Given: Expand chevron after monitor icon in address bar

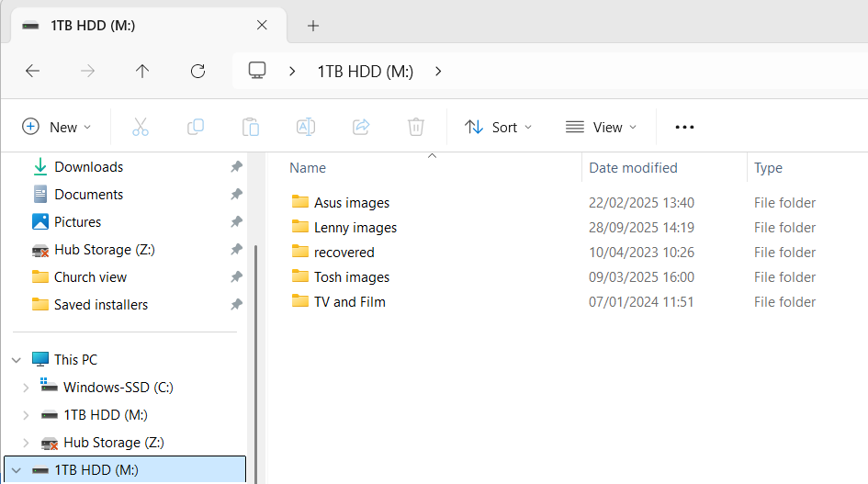Looking at the screenshot, I should 292,72.
